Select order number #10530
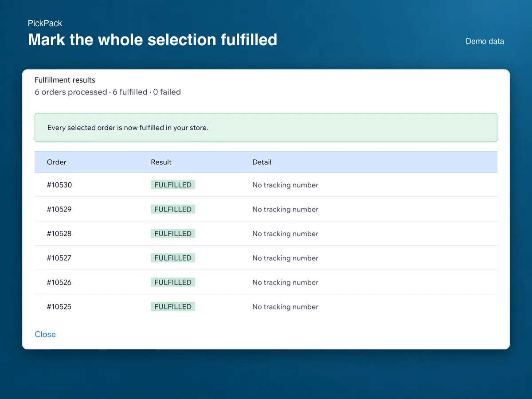The width and height of the screenshot is (532, 399). [x=59, y=185]
